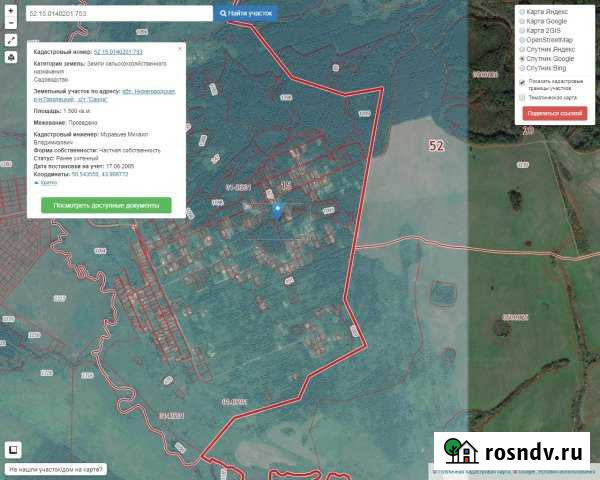This screenshot has height=480, width=600.
Task: Click Посмотреть доступные документы green button
Action: (105, 205)
